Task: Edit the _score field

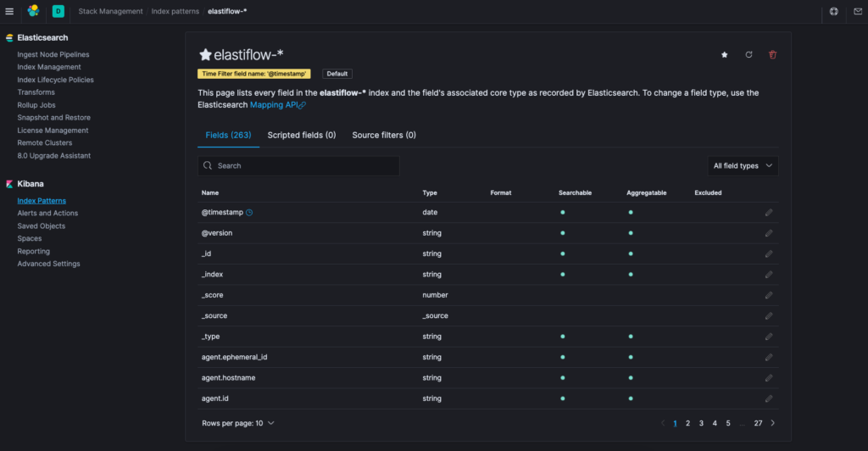Action: coord(769,295)
